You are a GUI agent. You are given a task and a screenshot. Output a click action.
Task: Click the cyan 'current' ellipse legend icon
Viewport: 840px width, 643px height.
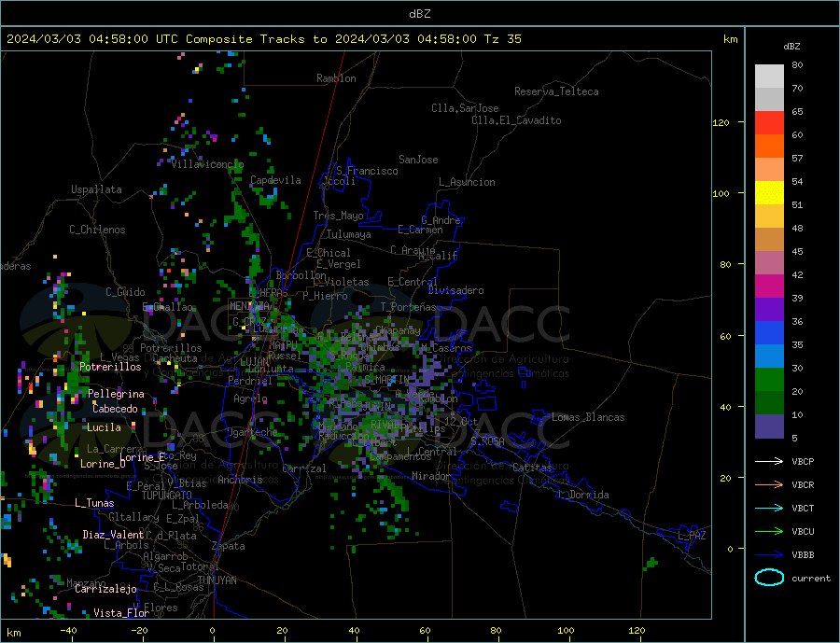769,578
